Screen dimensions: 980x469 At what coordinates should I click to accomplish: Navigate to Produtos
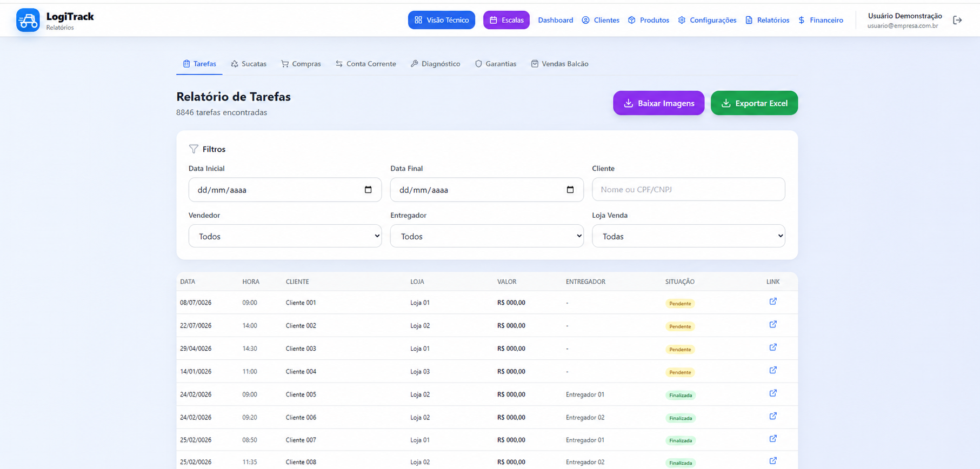(x=648, y=20)
